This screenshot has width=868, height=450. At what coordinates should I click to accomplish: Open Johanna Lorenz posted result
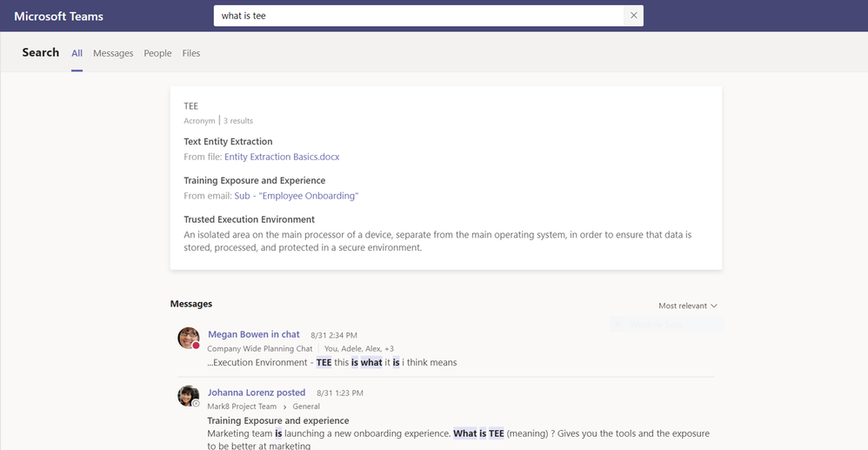click(x=257, y=393)
